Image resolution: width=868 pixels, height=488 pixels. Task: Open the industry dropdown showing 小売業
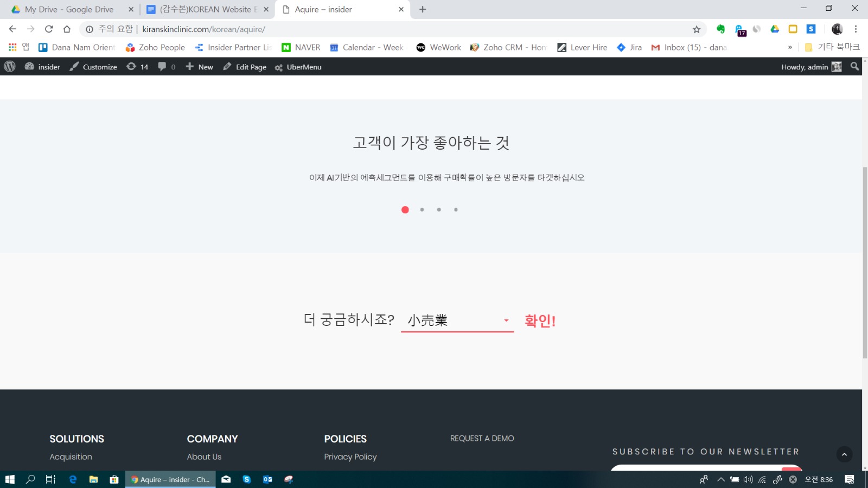[x=457, y=320]
